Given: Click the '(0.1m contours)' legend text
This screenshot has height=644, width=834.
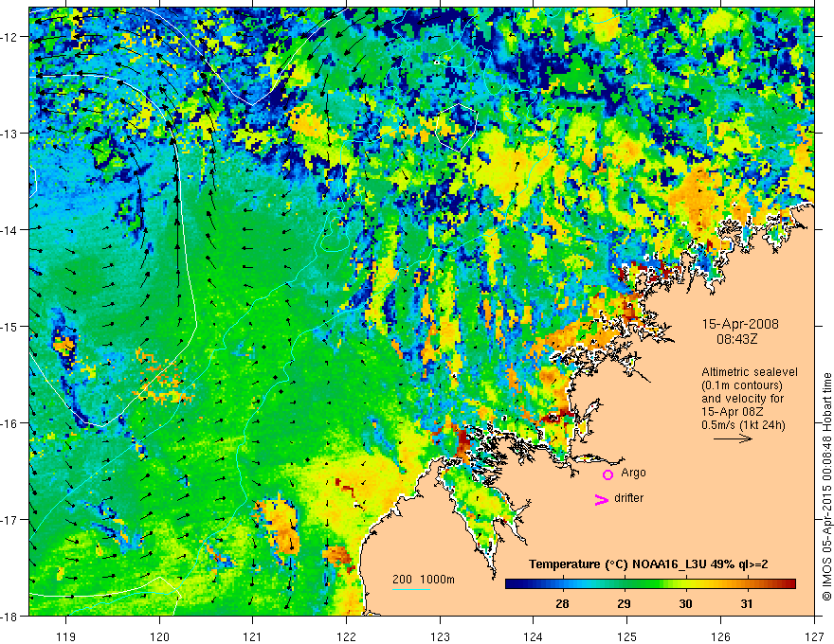Looking at the screenshot, I should (x=742, y=385).
